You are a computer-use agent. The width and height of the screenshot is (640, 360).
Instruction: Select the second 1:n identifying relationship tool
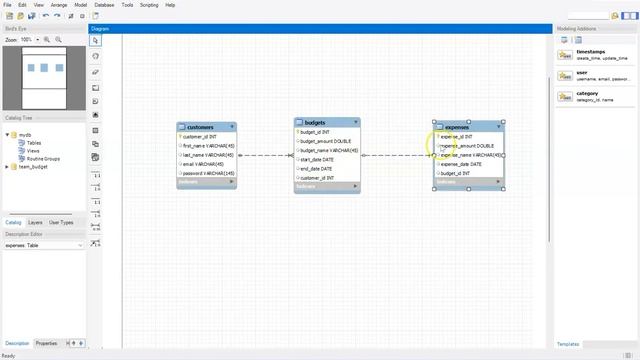tap(96, 213)
